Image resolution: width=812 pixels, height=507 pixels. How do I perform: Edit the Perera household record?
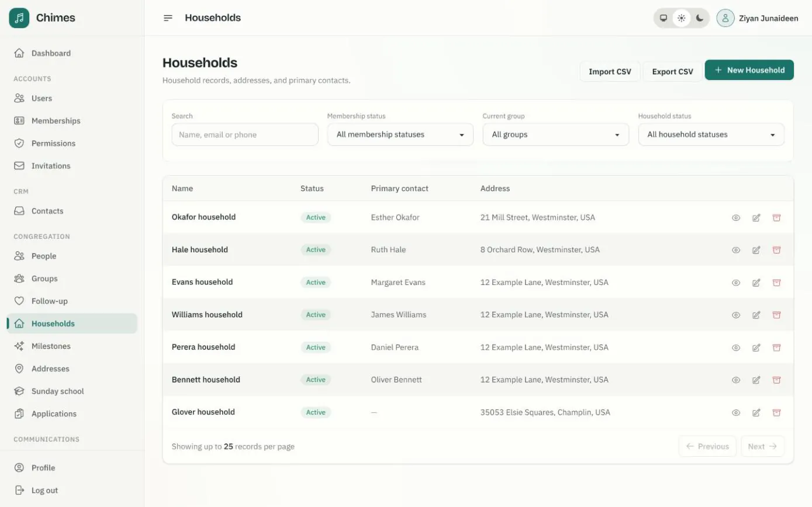756,348
